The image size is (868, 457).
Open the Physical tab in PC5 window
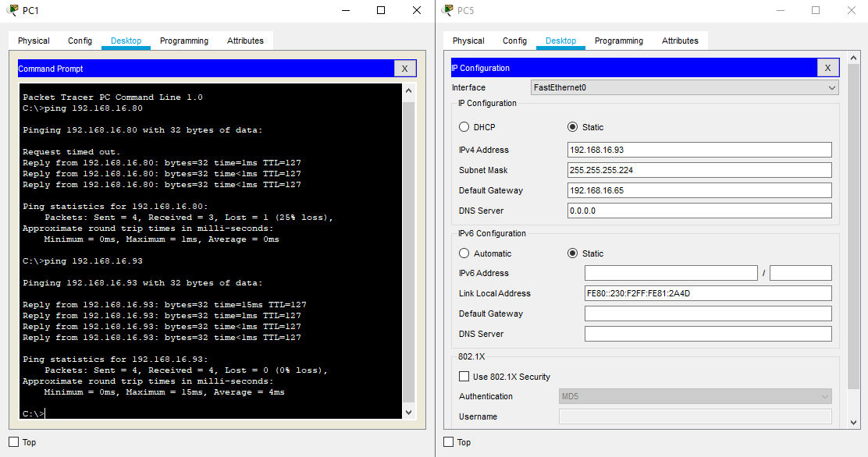pyautogui.click(x=468, y=41)
